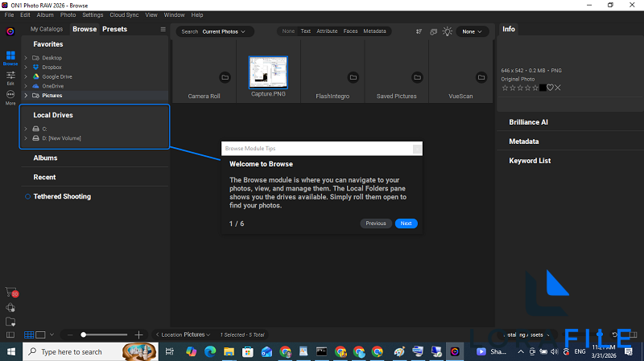644x361 pixels.
Task: Open the shopping cart icon with badge
Action: [11, 292]
